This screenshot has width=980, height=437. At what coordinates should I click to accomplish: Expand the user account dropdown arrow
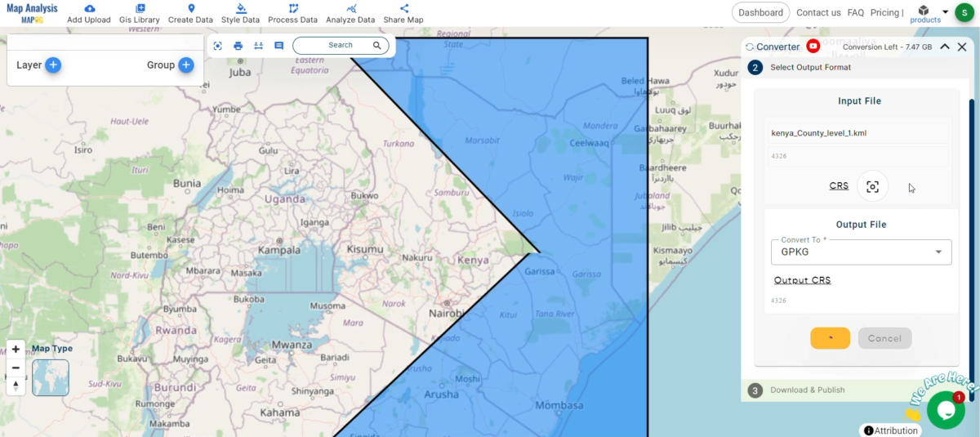(945, 11)
